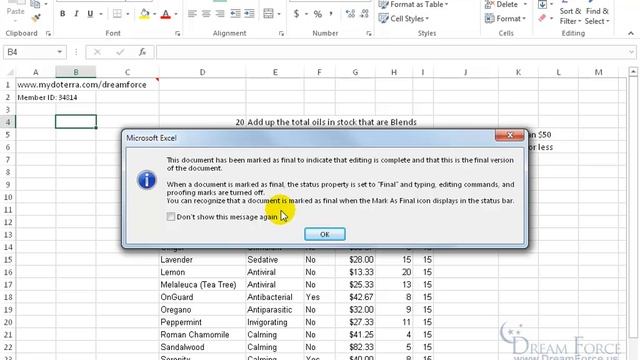The image size is (640, 360).
Task: Apply Underline formatting from the ribbon
Action: [x=90, y=14]
